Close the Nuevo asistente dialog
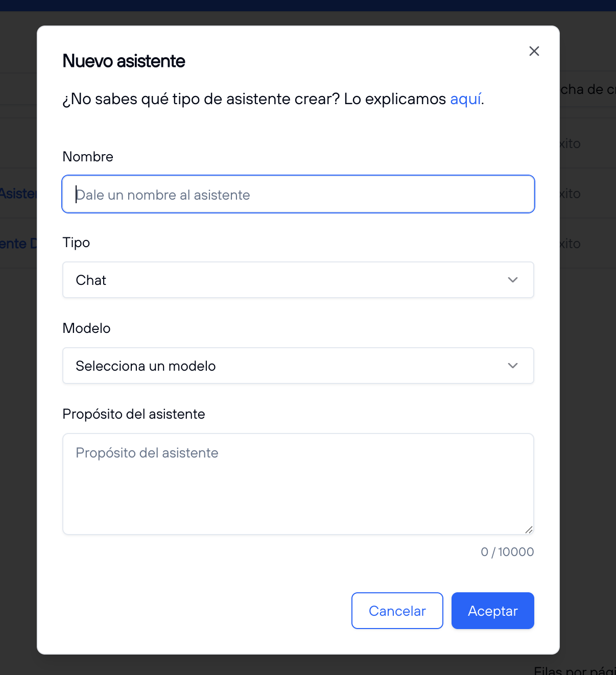The height and width of the screenshot is (675, 616). (534, 51)
